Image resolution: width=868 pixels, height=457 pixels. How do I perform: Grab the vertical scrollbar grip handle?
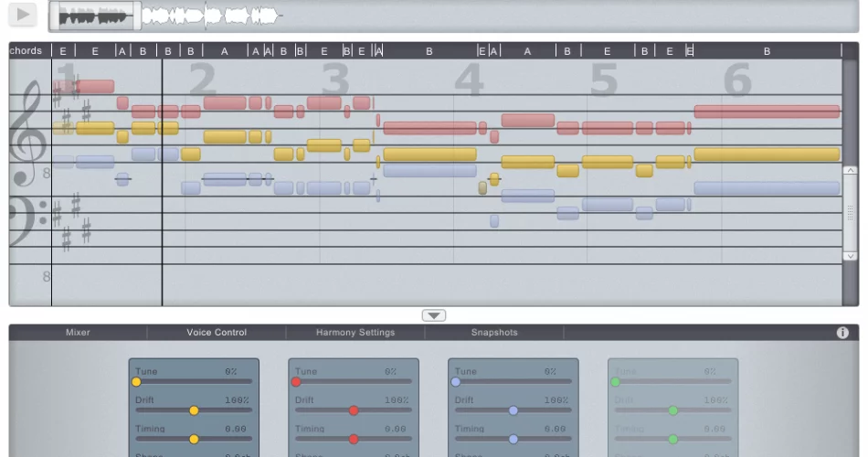[x=850, y=212]
